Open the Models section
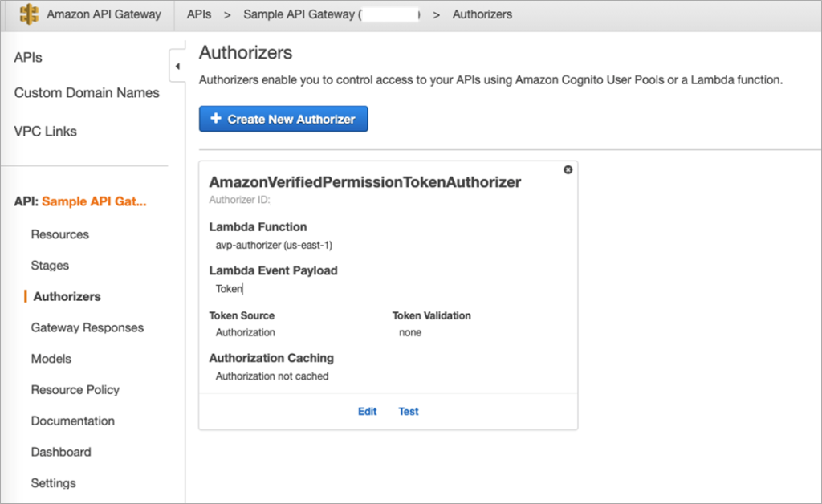The image size is (822, 504). [51, 359]
